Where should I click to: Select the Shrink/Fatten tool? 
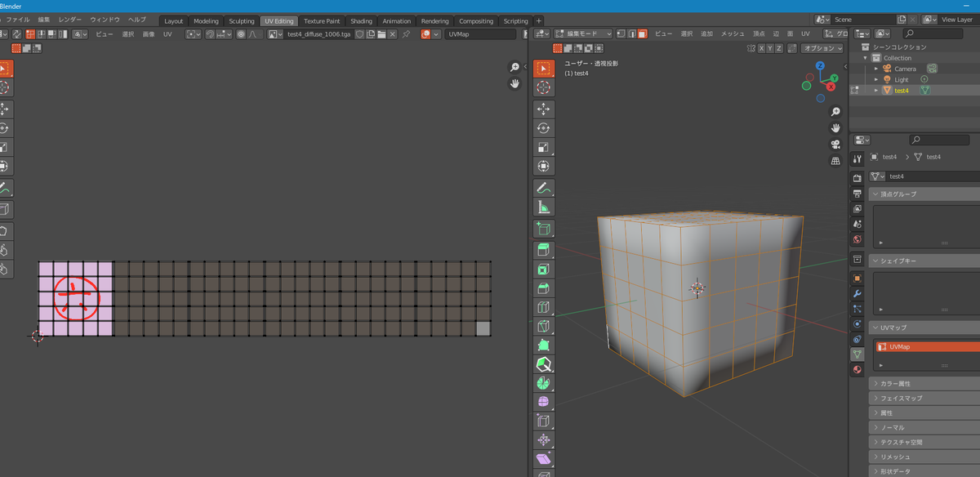point(544,440)
